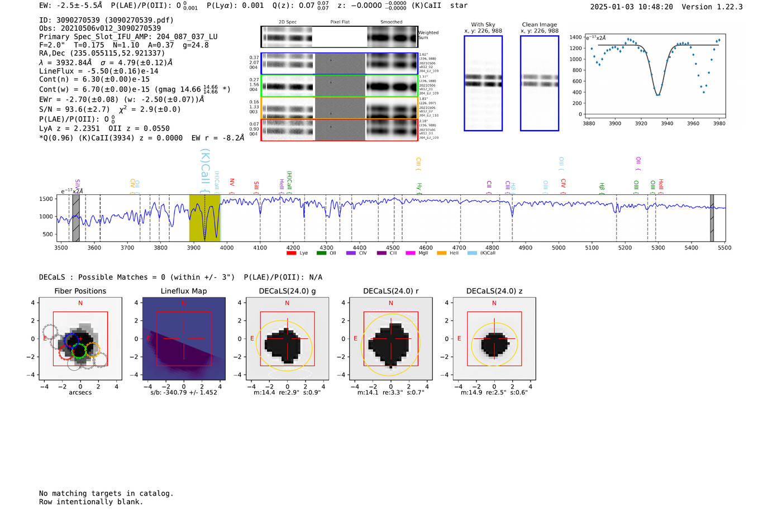Select the red-bordered 2D spectrum row
782x532 pixels.
pos(339,130)
